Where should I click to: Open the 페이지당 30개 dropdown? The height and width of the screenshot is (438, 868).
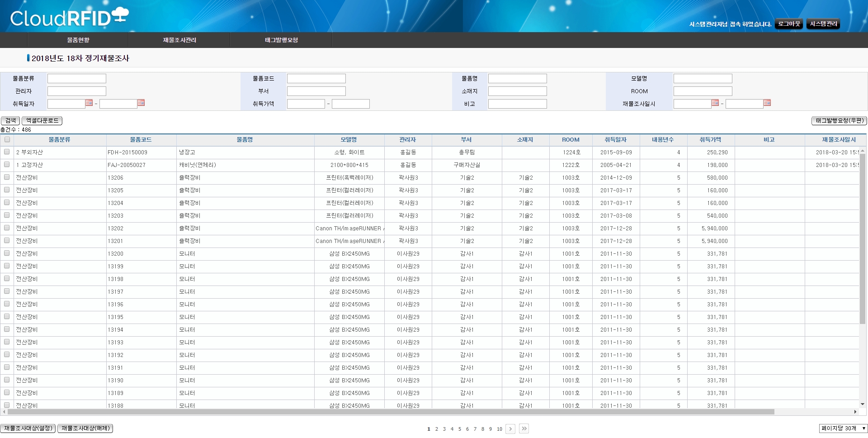843,428
